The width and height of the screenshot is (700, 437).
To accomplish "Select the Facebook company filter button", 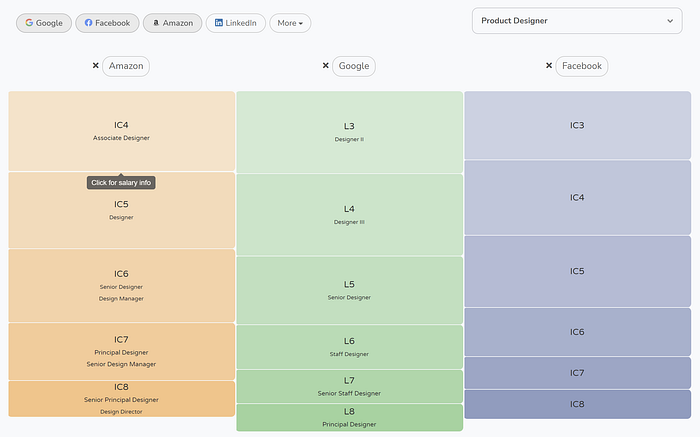I will [x=107, y=23].
